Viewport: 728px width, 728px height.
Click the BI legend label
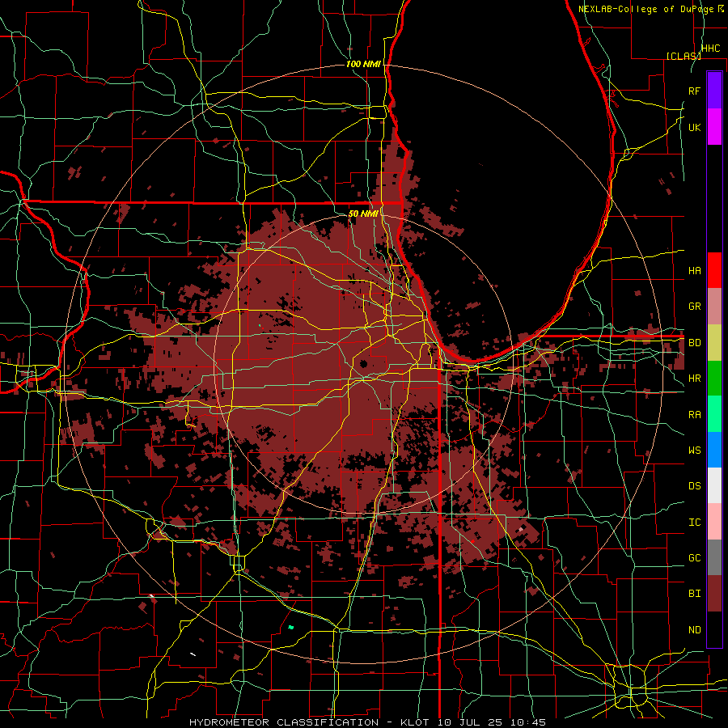694,594
